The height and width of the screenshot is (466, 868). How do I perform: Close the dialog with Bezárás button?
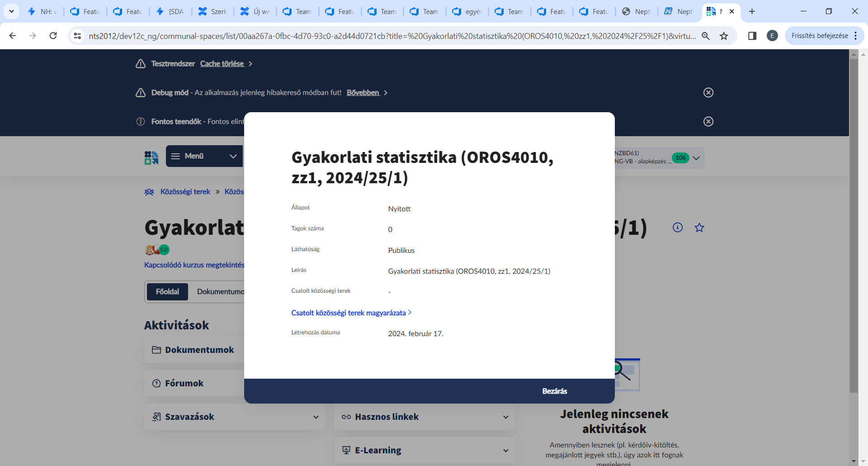coord(554,391)
